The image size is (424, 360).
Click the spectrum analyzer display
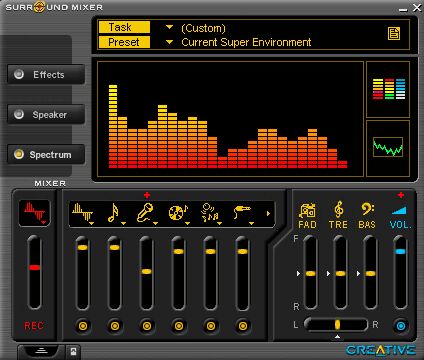pyautogui.click(x=230, y=119)
